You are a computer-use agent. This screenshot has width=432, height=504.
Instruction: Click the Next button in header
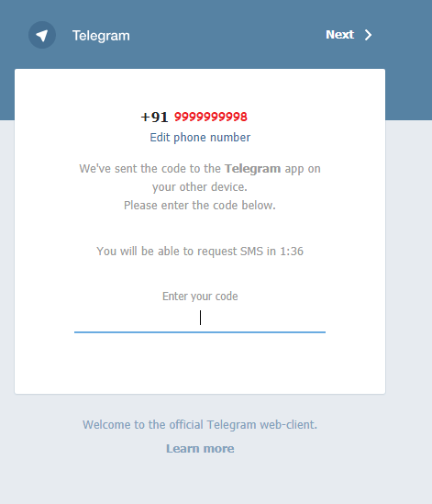point(349,35)
